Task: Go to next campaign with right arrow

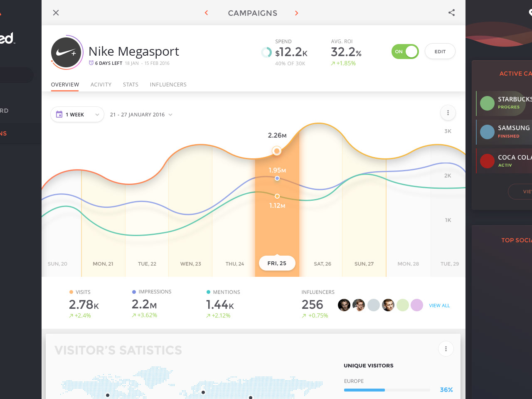Action: 296,13
